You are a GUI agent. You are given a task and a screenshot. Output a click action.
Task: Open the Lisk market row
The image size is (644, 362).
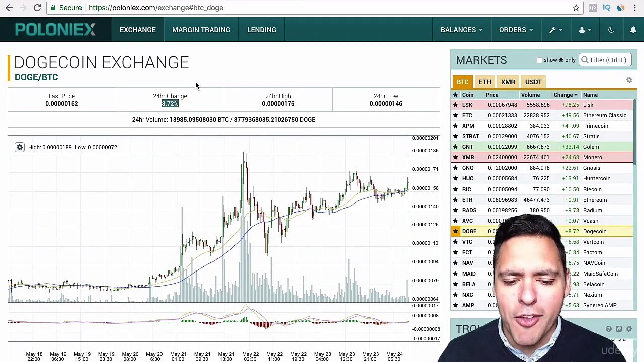541,105
